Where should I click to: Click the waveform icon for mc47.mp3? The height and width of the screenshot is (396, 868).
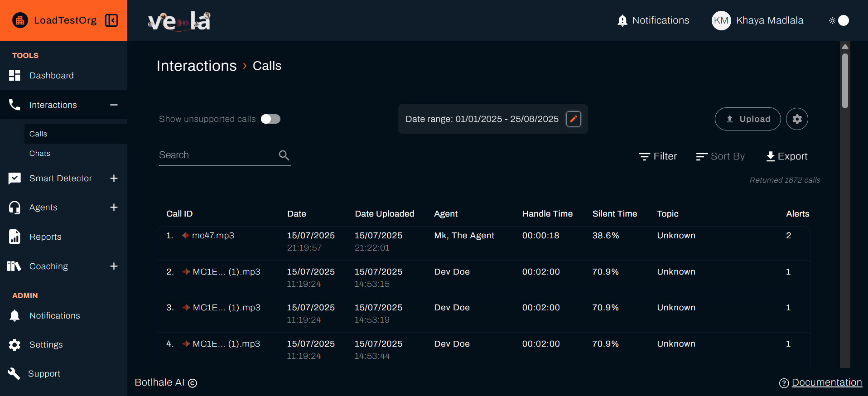click(x=186, y=236)
